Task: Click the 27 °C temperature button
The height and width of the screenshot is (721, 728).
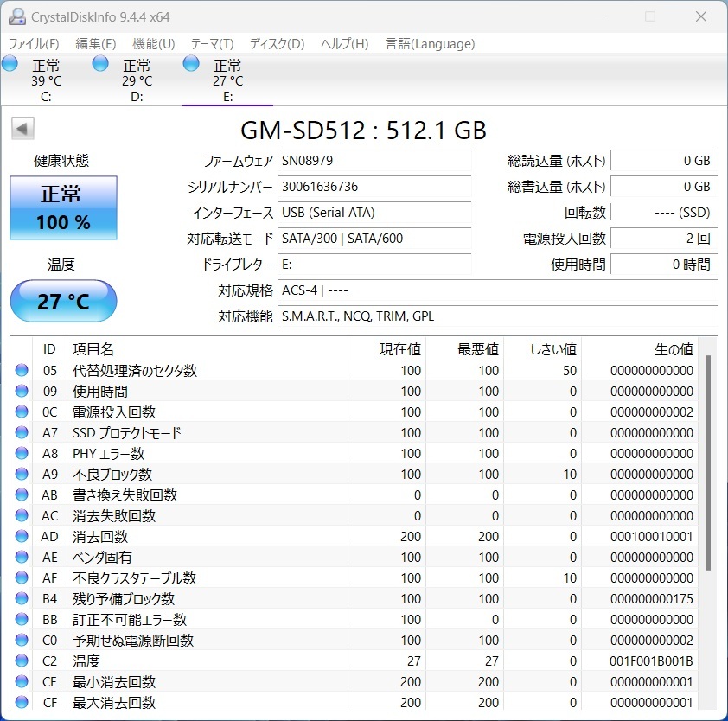Action: coord(63,301)
